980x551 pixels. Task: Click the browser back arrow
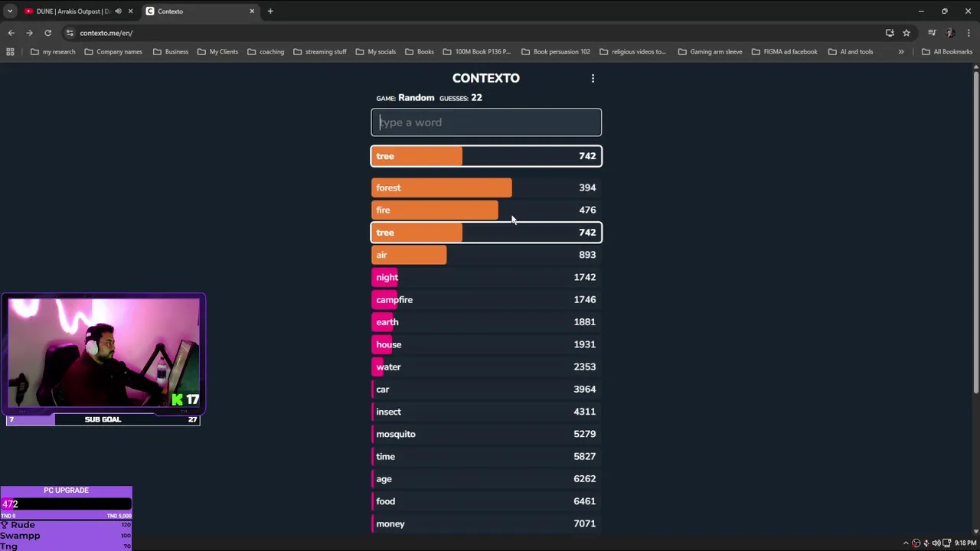11,33
